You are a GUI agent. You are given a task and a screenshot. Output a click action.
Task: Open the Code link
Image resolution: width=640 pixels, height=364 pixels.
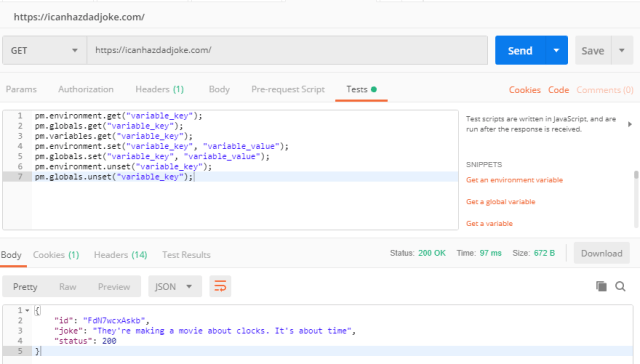[x=558, y=90]
